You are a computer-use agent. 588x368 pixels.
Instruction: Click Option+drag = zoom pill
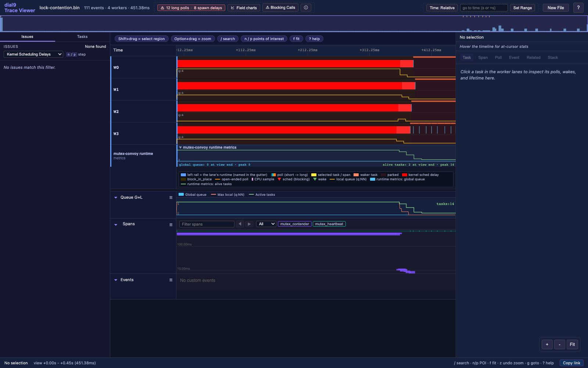coord(193,39)
